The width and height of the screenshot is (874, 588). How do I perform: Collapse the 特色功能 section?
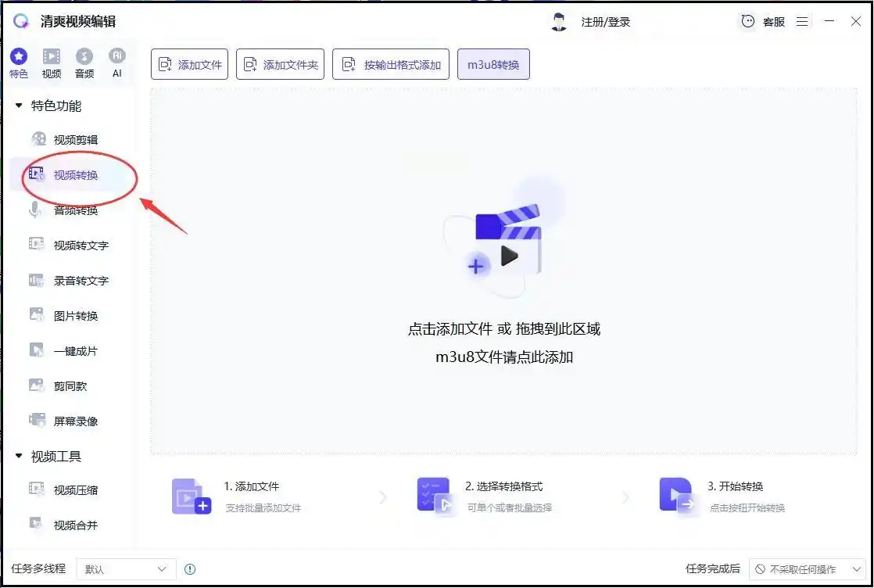19,106
